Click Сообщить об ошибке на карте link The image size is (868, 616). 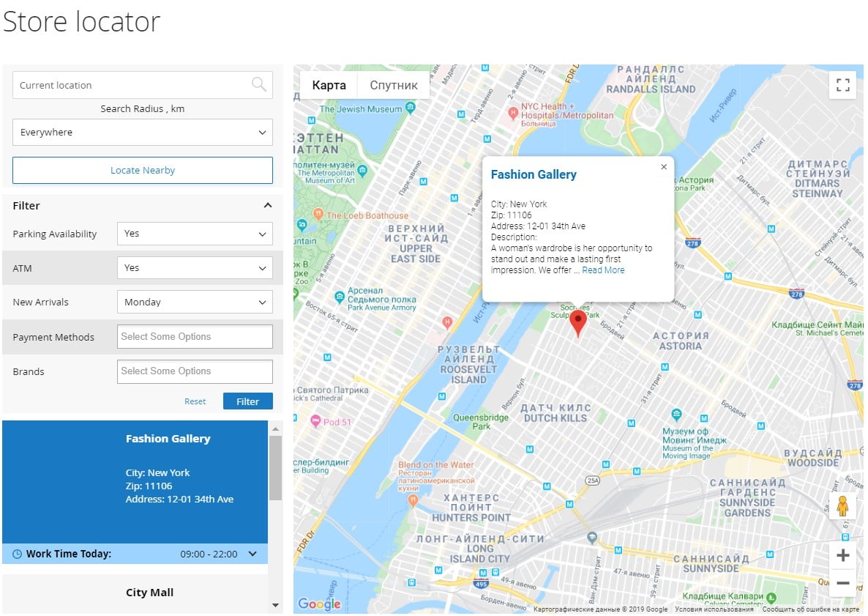click(x=810, y=609)
